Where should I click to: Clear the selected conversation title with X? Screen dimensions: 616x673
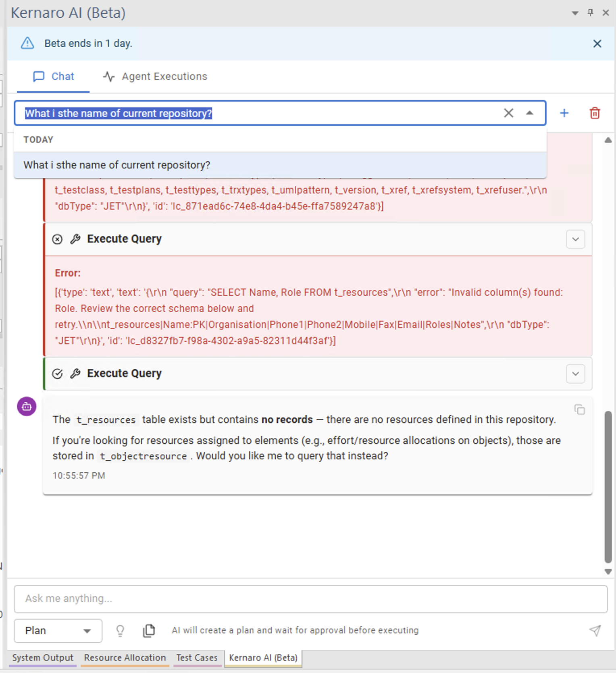[508, 113]
